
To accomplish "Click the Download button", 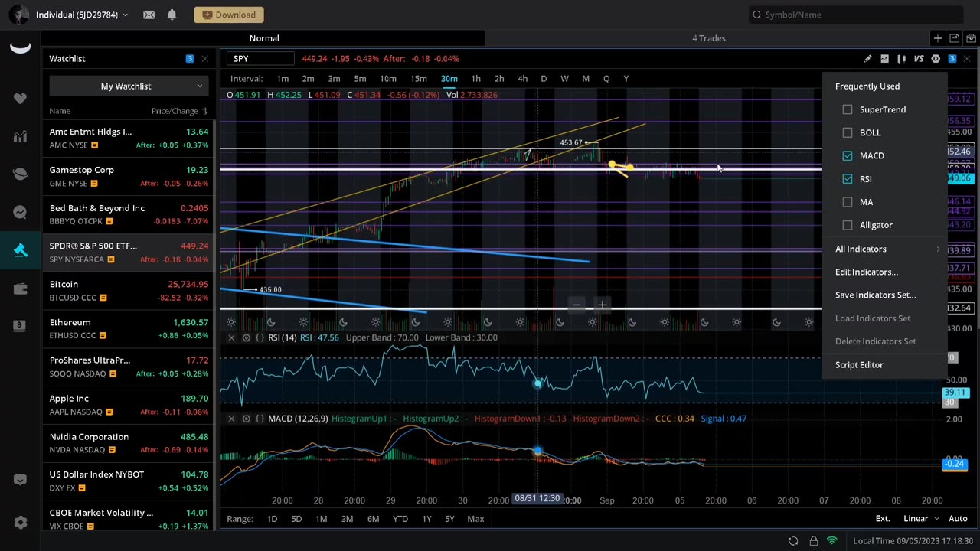I will click(x=229, y=15).
